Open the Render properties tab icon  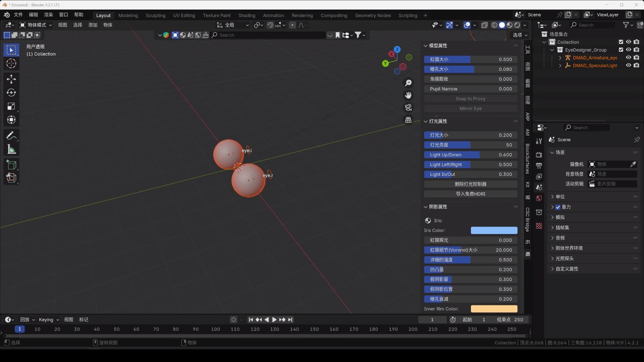(x=539, y=155)
